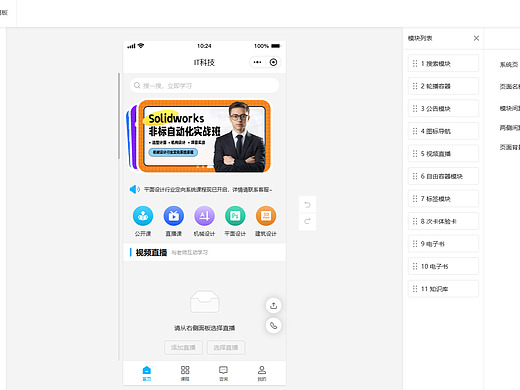
Task: Click drag handle of 3 公告模块
Action: click(415, 109)
